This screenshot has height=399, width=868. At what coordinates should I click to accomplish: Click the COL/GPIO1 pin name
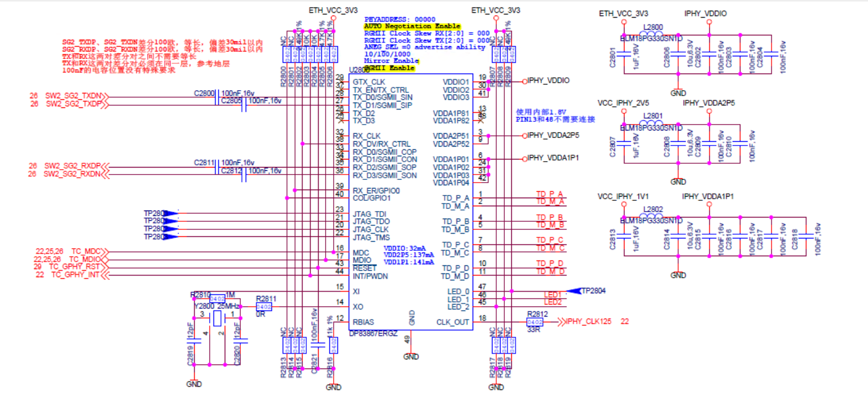tap(372, 198)
